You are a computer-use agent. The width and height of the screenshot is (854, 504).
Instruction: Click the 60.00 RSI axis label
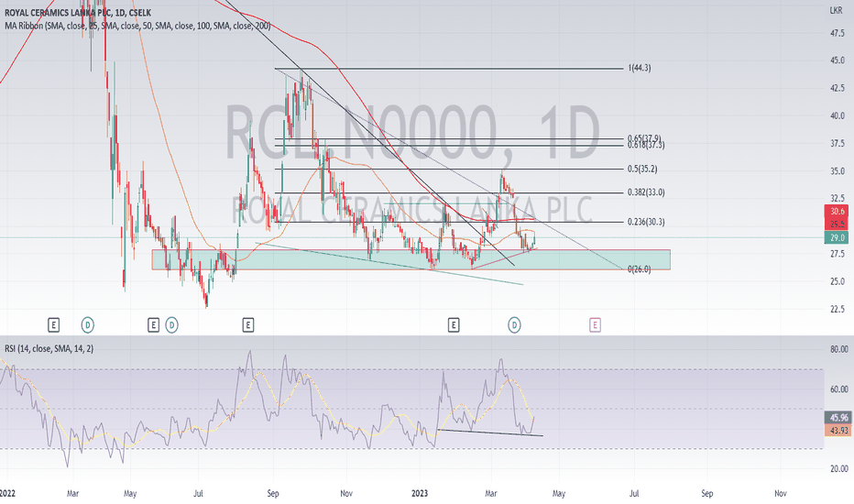838,389
